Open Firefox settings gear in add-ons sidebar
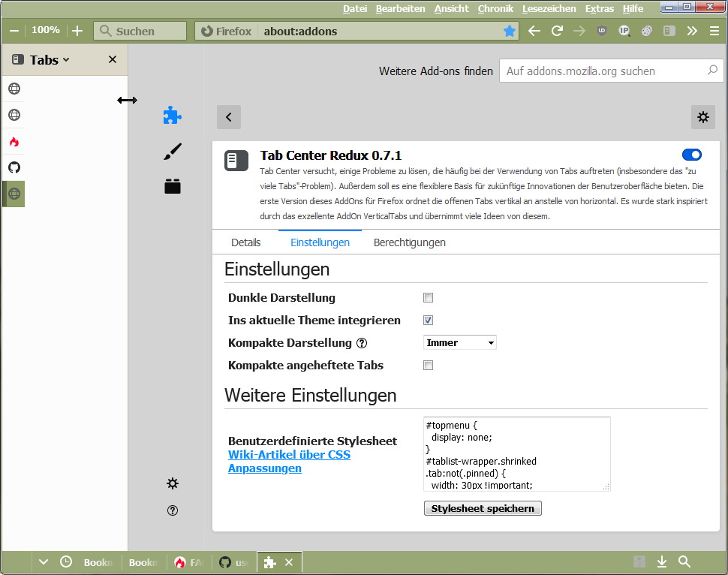 pos(173,483)
